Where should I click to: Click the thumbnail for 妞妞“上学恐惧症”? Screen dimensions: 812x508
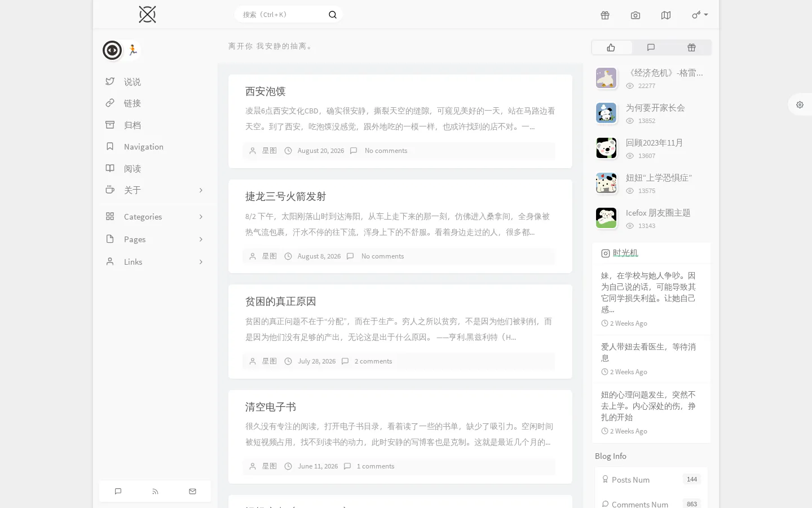click(606, 183)
